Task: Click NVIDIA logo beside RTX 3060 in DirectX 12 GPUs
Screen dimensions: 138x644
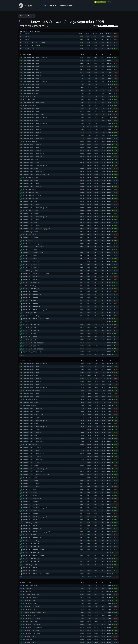Action: (21, 367)
